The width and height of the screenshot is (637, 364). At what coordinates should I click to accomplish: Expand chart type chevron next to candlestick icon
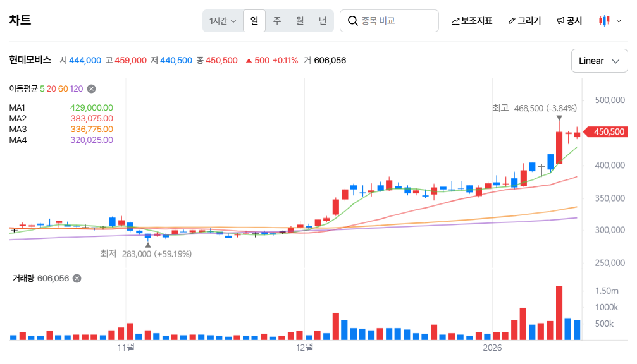[x=619, y=21]
